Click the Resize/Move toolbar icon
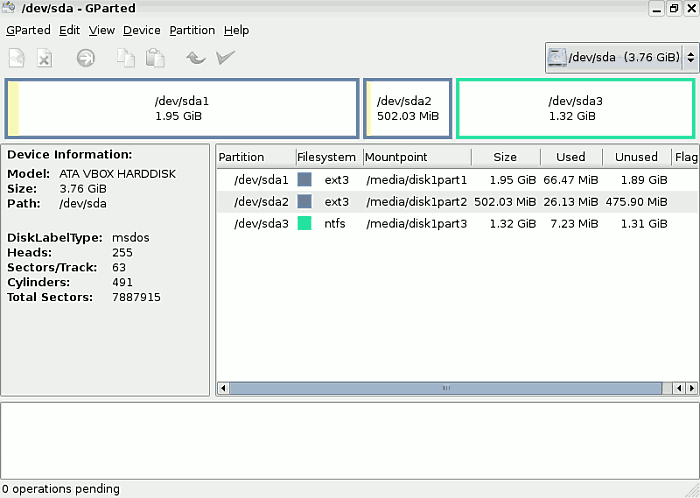The width and height of the screenshot is (700, 498). pos(87,58)
